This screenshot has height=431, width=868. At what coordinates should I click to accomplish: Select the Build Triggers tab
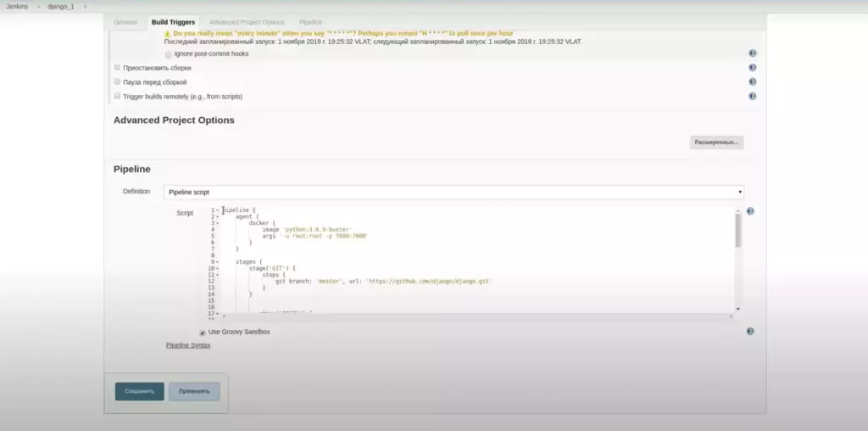coord(173,22)
